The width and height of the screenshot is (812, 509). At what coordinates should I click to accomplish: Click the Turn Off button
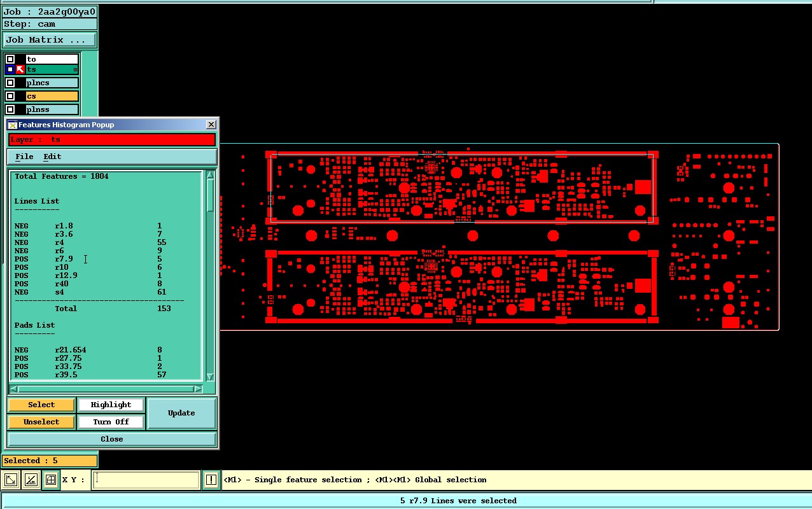(111, 422)
